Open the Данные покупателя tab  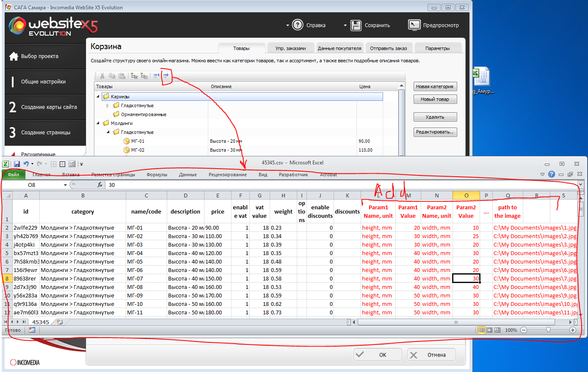click(x=340, y=48)
